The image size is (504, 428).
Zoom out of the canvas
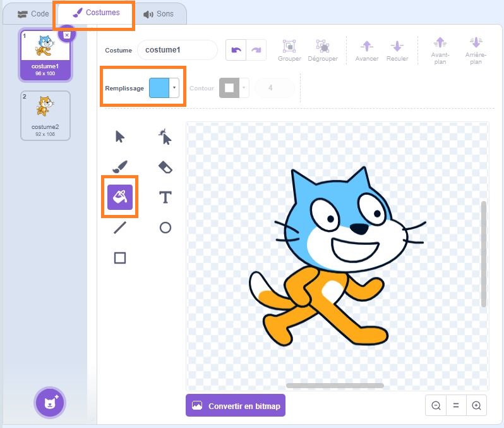[436, 405]
